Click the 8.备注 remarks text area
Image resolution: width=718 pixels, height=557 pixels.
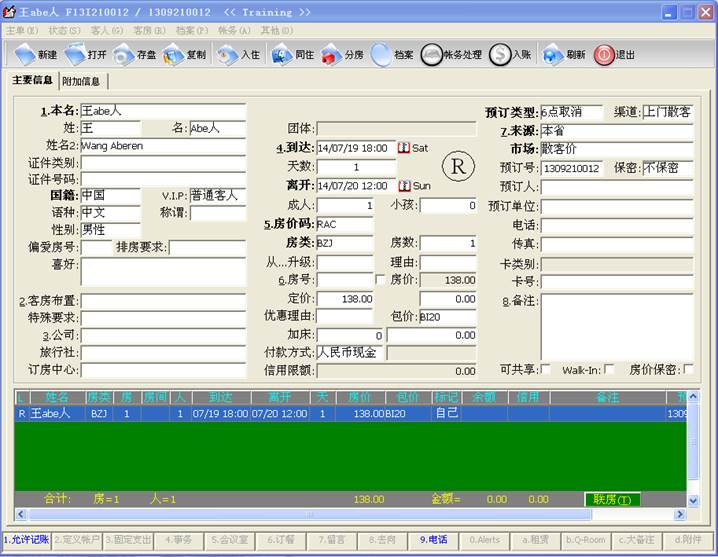[x=617, y=327]
